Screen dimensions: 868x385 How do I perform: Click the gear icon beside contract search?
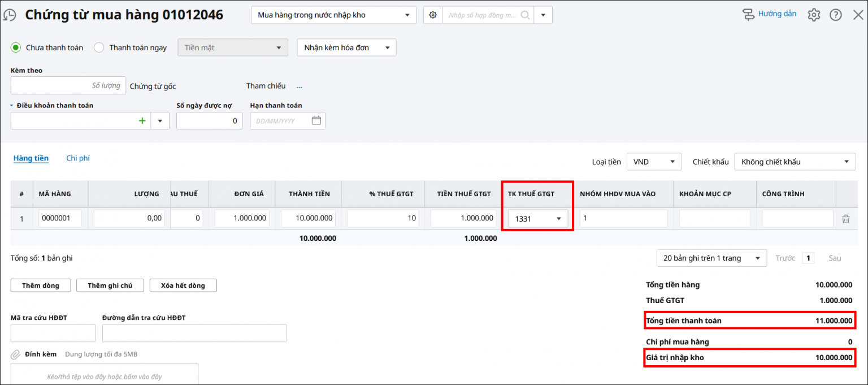(433, 15)
